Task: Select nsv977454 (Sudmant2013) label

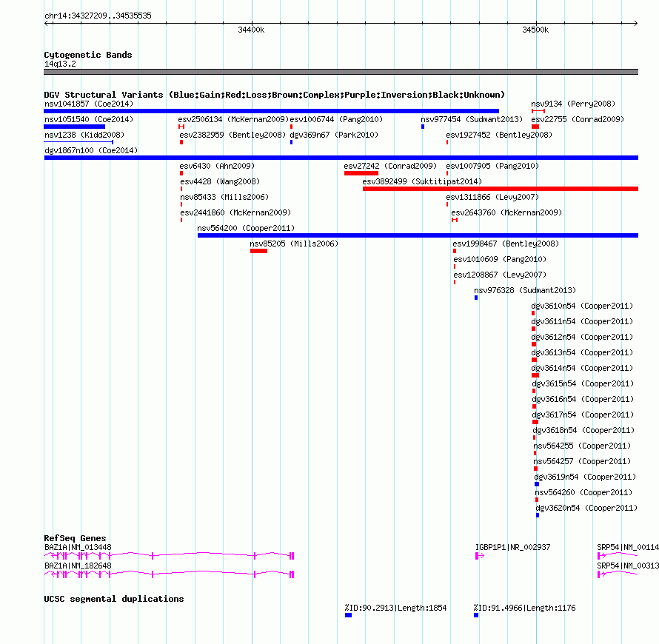Action: [x=472, y=119]
